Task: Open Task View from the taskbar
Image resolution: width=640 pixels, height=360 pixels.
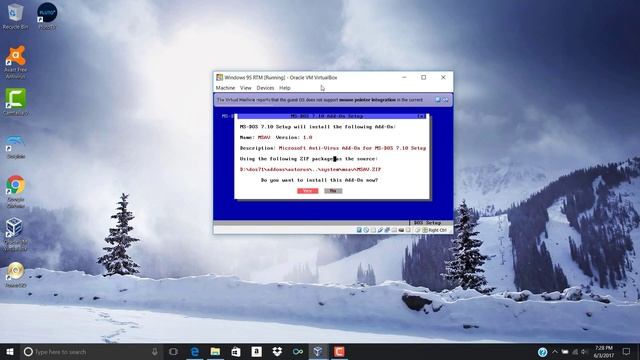Action: (173, 351)
